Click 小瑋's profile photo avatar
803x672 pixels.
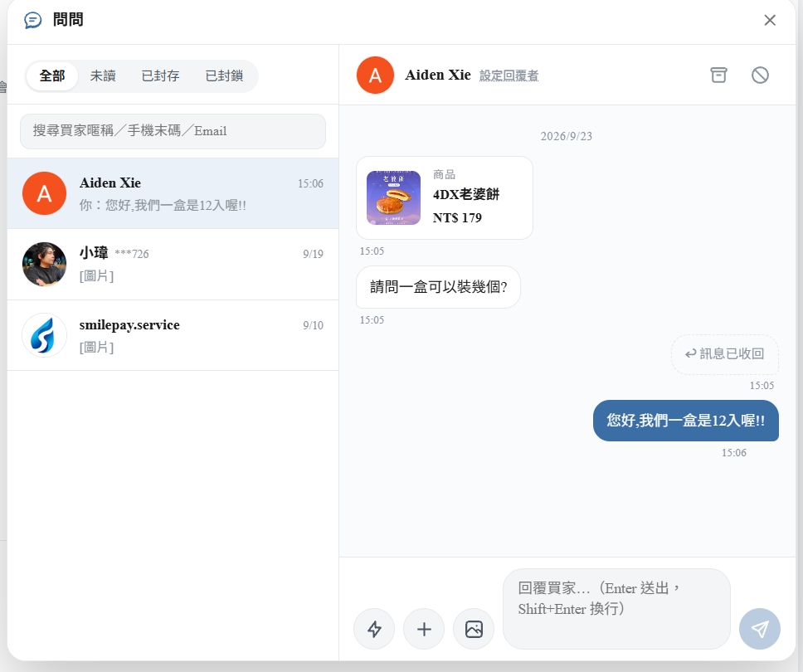[45, 265]
